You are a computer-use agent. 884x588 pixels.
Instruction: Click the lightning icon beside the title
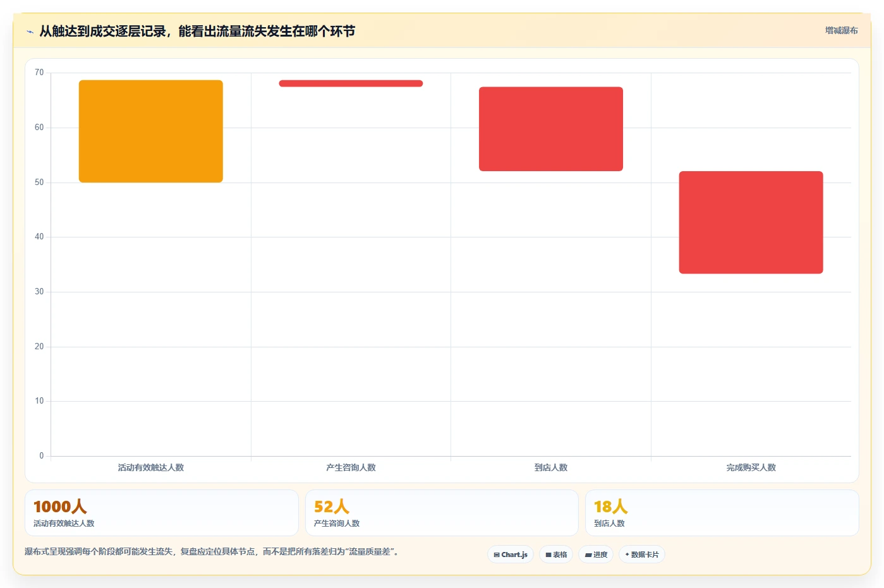[x=30, y=32]
